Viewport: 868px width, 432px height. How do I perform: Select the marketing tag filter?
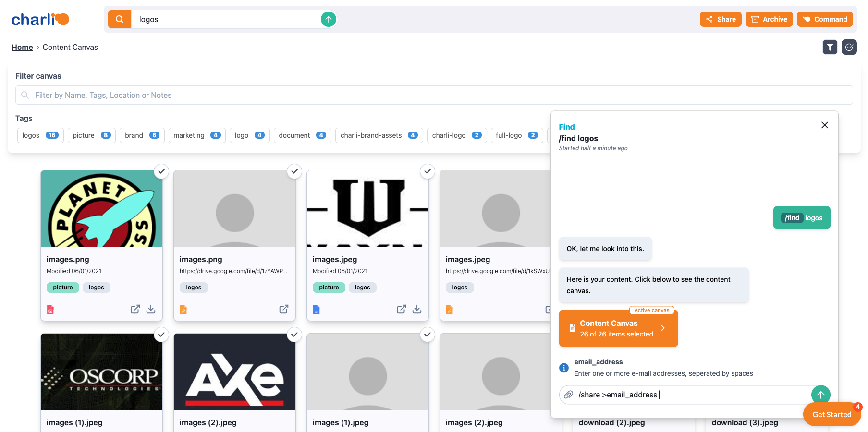pos(197,135)
